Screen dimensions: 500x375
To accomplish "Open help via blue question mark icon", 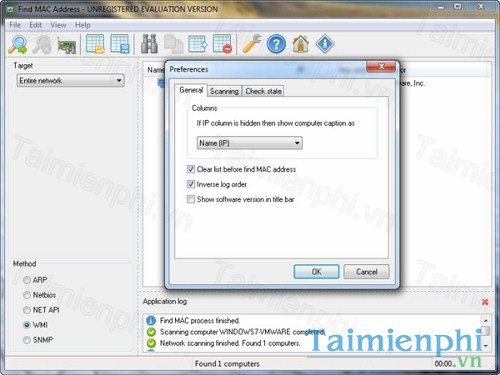I will click(x=276, y=44).
